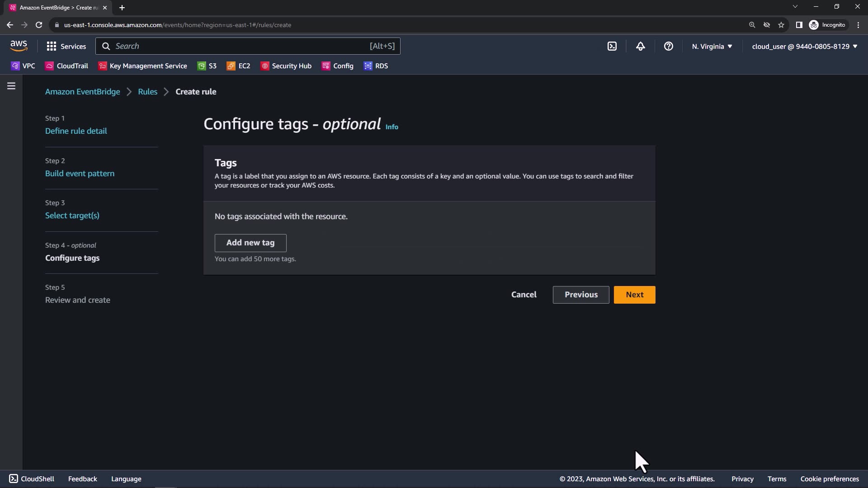This screenshot has height=488, width=868.
Task: Open CloudShell icon in top navigation bar
Action: click(x=612, y=46)
